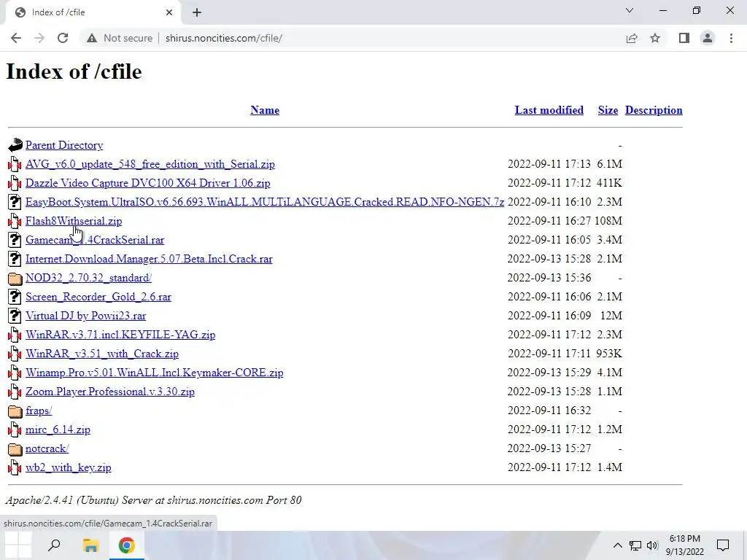Open wb2_with_key.zip link
This screenshot has height=560, width=747.
pos(68,467)
